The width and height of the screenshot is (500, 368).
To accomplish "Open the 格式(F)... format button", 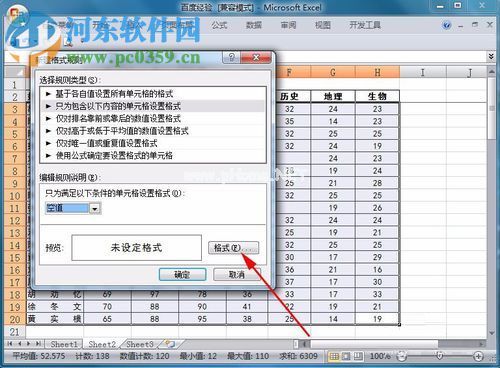I will 233,248.
